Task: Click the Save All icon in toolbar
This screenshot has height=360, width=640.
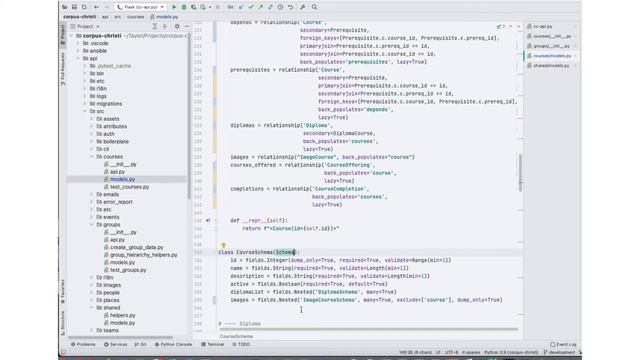Action: 74,7
